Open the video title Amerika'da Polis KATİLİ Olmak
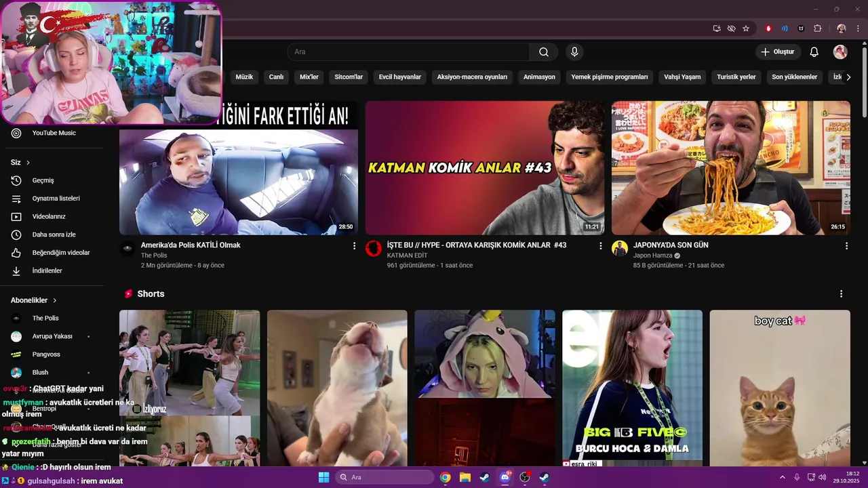The width and height of the screenshot is (868, 488). pos(191,245)
